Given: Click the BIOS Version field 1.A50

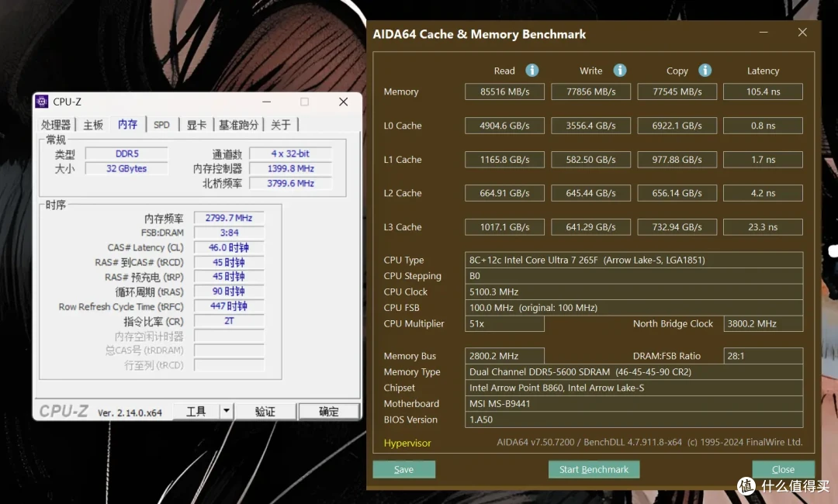Looking at the screenshot, I should [634, 419].
